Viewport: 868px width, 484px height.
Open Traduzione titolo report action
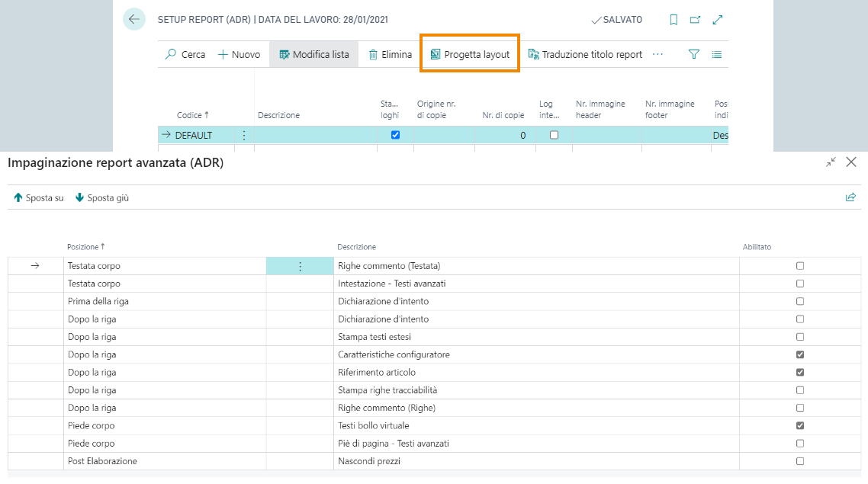tap(585, 54)
